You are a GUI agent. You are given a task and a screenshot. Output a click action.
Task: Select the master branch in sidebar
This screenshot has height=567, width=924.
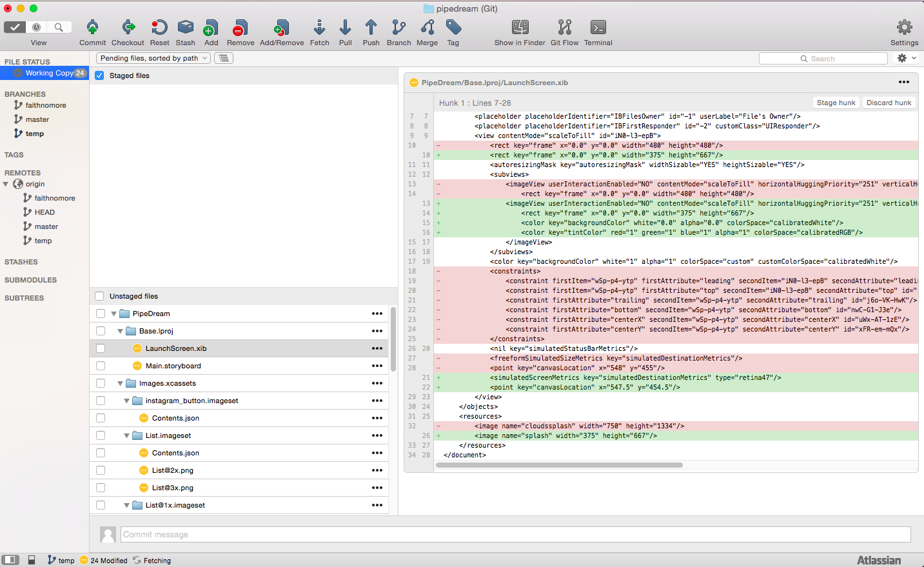[x=37, y=119]
